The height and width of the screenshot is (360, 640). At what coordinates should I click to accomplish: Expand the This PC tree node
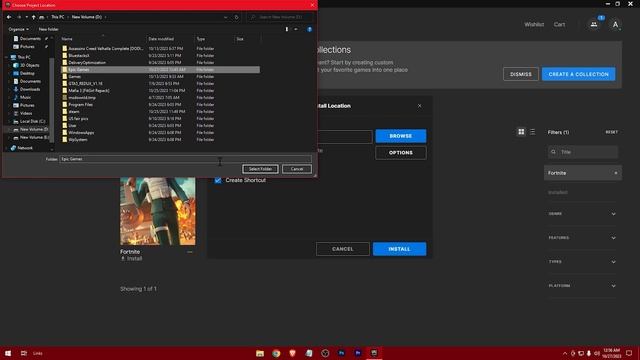click(x=7, y=57)
